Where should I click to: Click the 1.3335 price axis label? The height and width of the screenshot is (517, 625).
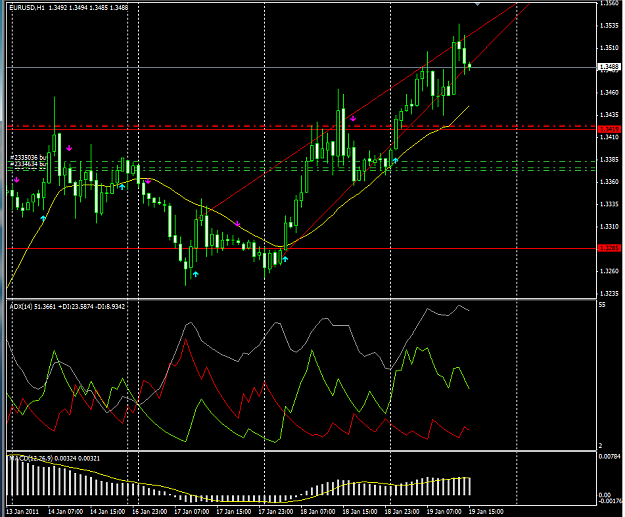609,204
